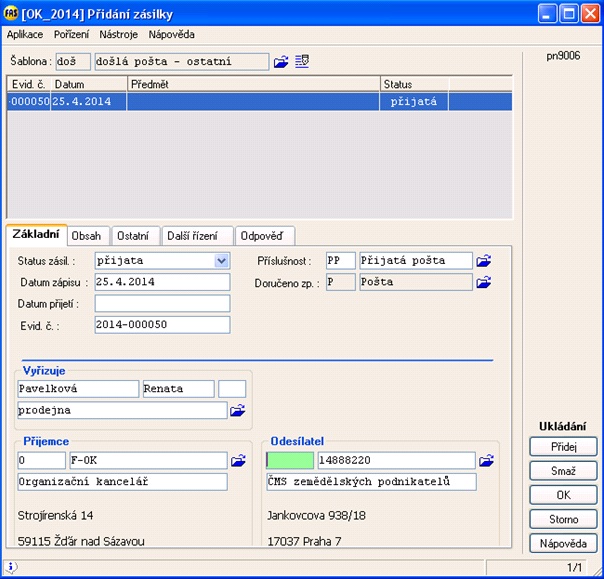The image size is (604, 579).
Task: Click the Smaž button
Action: tap(563, 471)
